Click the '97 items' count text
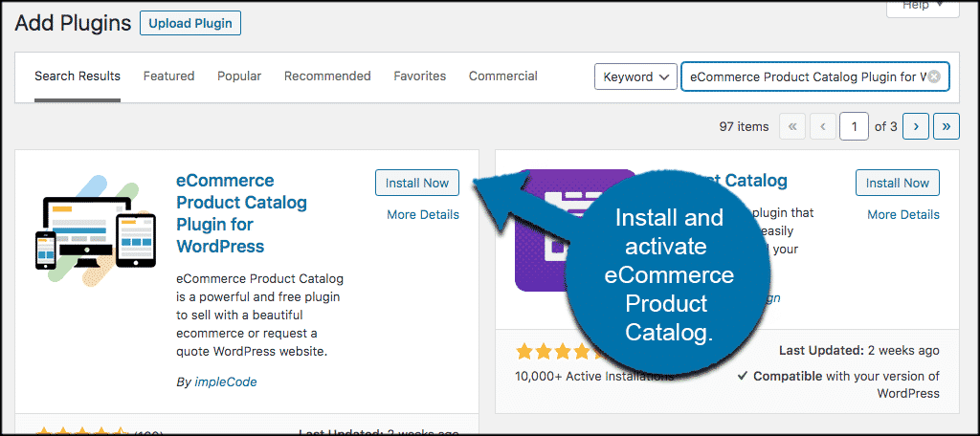Viewport: 980px width, 436px height. pos(744,127)
